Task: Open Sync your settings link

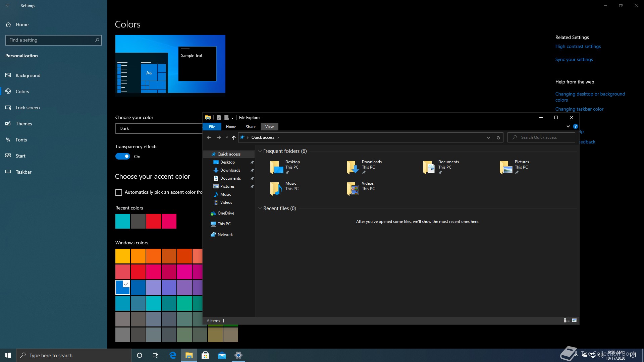Action: click(x=574, y=60)
